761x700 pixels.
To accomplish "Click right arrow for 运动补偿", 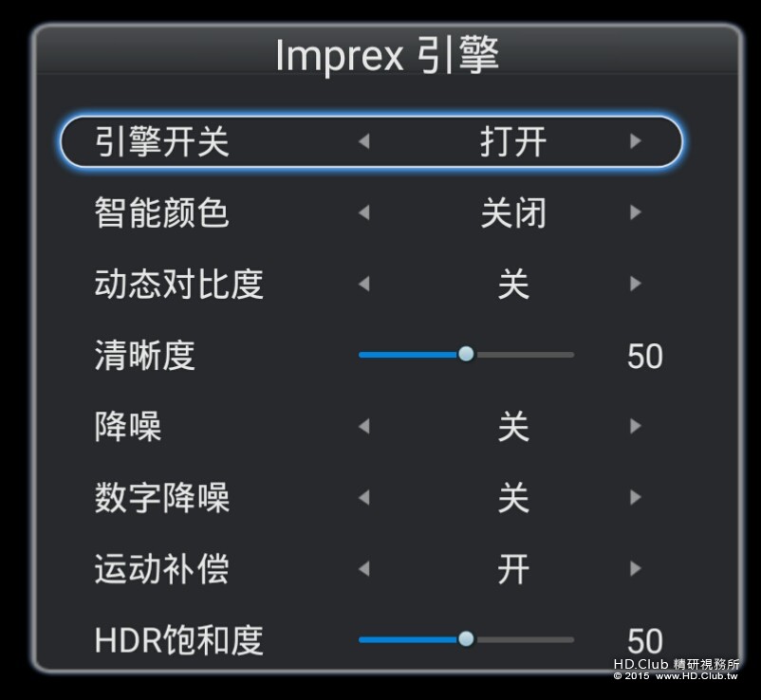I will pyautogui.click(x=635, y=569).
